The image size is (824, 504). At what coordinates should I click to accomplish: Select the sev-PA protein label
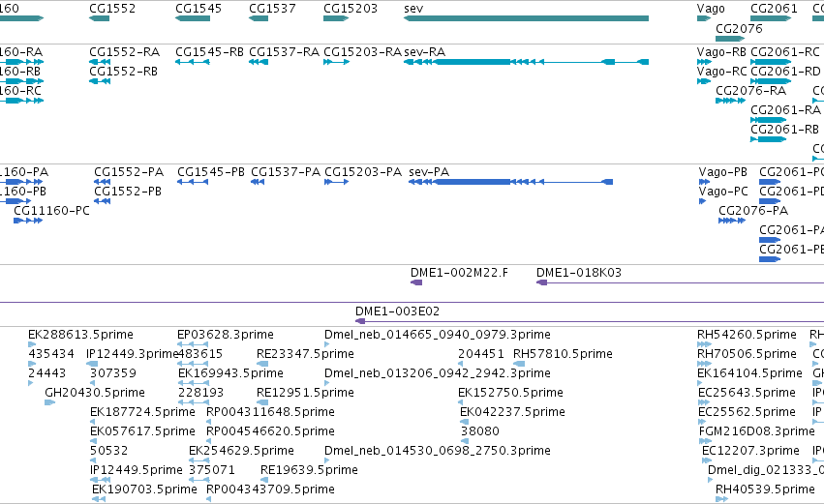tap(429, 172)
